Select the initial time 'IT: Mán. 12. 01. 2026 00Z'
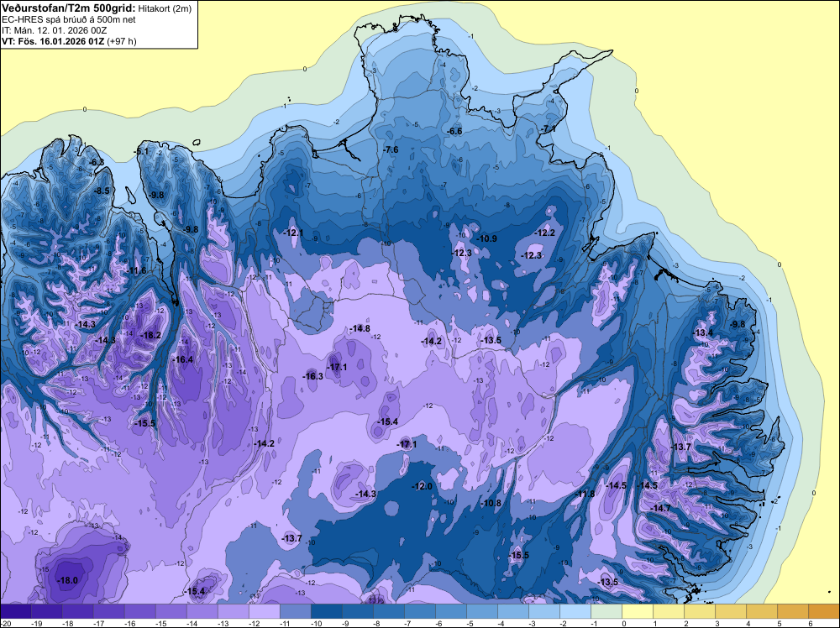 click(54, 30)
